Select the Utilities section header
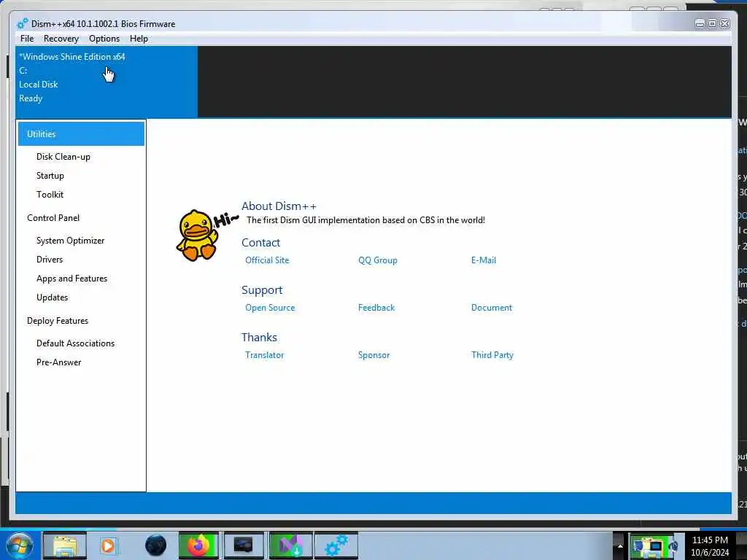The width and height of the screenshot is (747, 560). tap(81, 134)
